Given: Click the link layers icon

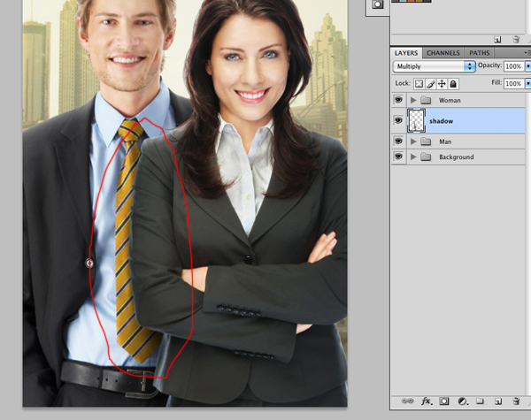Looking at the screenshot, I should point(407,401).
